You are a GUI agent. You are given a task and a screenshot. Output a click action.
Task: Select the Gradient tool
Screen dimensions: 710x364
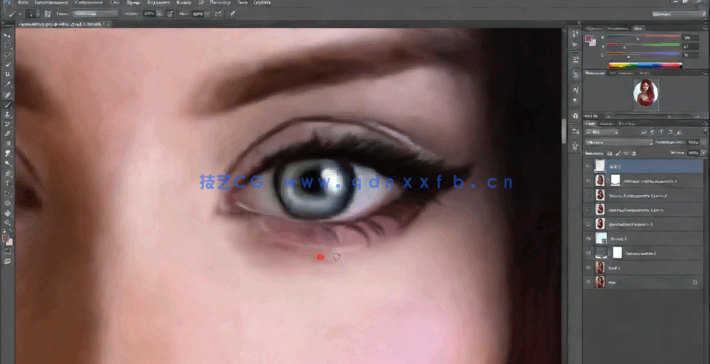click(x=8, y=144)
